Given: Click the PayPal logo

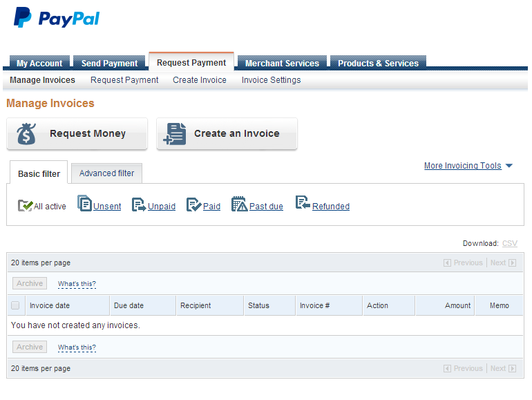Looking at the screenshot, I should pyautogui.click(x=57, y=18).
